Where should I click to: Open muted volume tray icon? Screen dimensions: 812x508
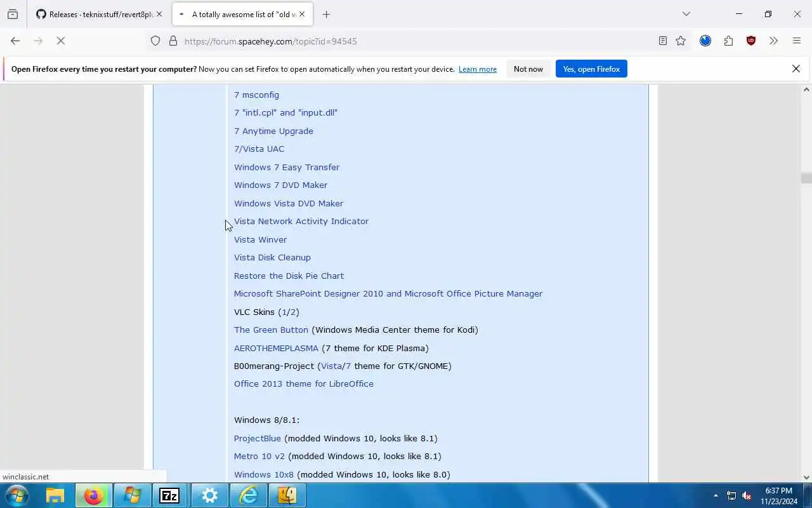point(747,495)
